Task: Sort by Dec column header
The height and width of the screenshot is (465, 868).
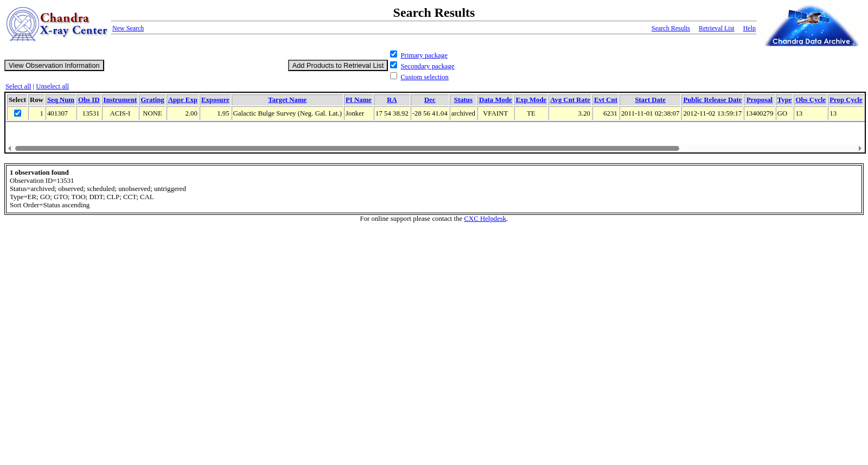Action: (x=430, y=100)
